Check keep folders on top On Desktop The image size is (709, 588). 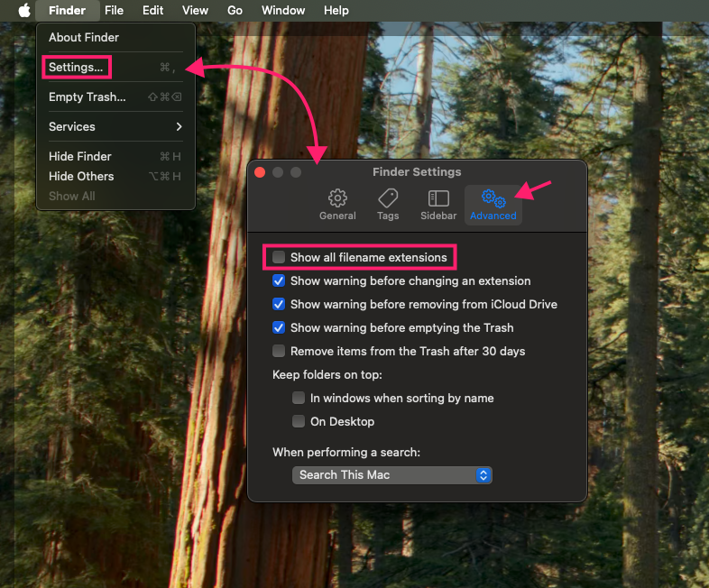tap(299, 422)
